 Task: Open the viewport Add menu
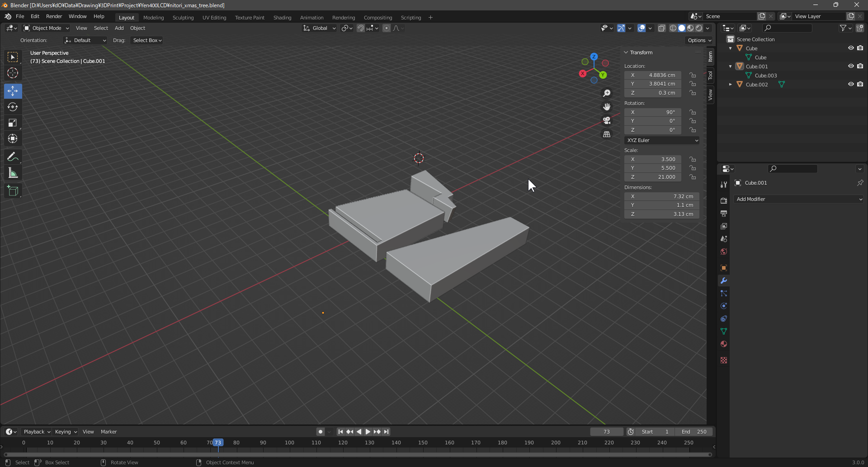(x=119, y=28)
